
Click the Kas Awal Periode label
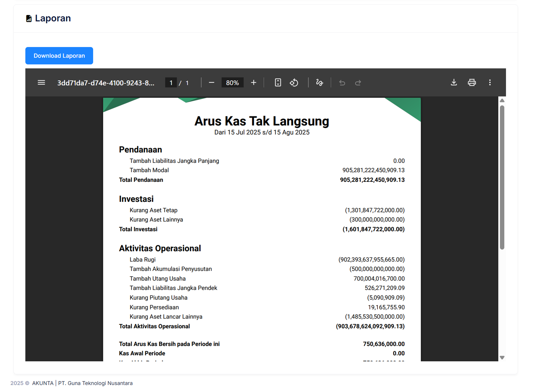[142, 353]
